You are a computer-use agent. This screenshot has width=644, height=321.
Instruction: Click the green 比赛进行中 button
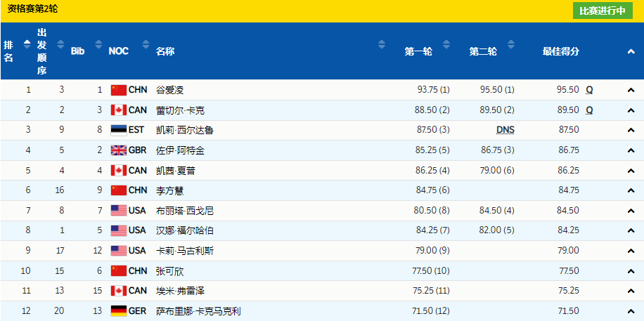coord(602,11)
